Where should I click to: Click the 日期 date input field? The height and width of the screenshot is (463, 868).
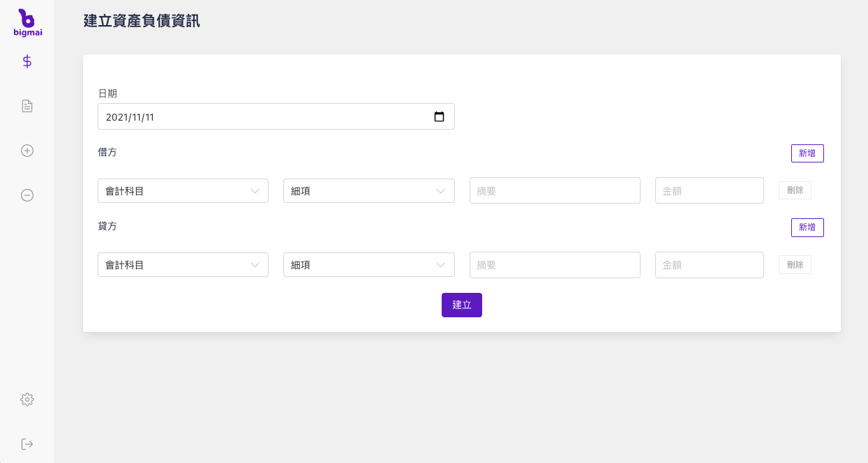pos(265,117)
